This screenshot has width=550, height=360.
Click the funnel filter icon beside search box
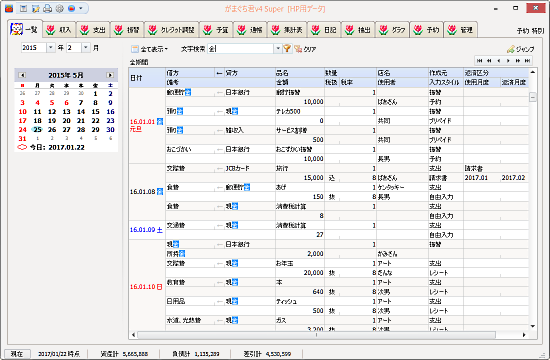pyautogui.click(x=287, y=48)
